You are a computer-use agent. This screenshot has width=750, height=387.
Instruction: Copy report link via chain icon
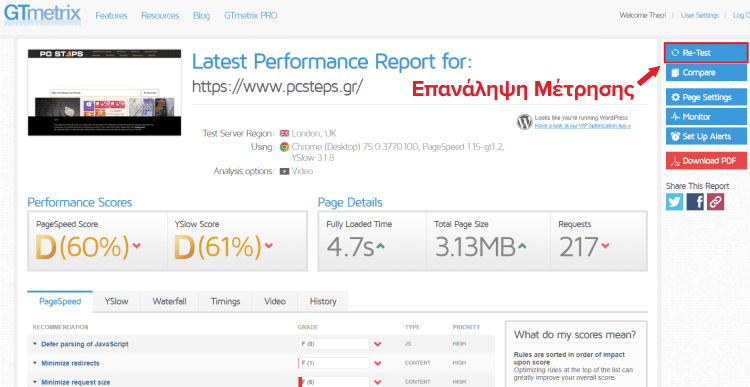pos(716,202)
